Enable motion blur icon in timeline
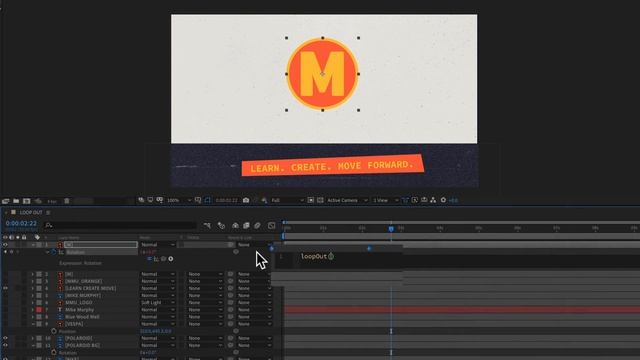The image size is (640, 360). pyautogui.click(x=258, y=225)
